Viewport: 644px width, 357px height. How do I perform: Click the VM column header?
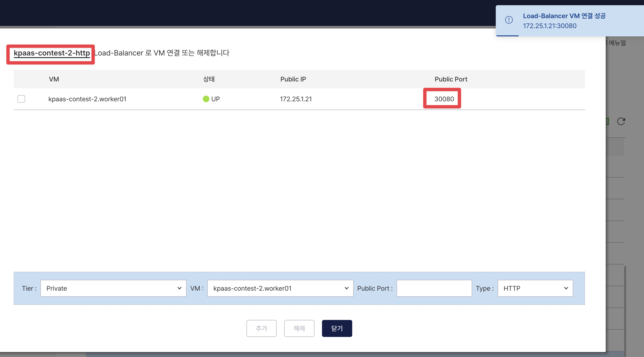click(54, 79)
